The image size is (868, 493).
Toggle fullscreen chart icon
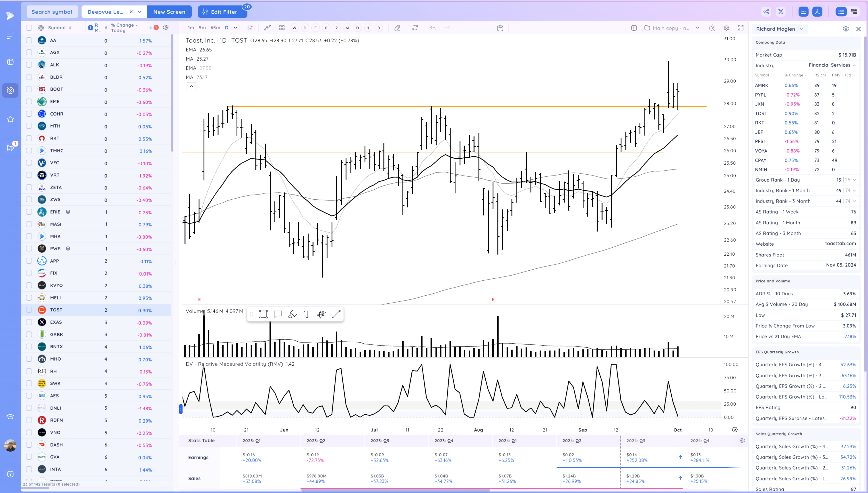click(x=740, y=28)
